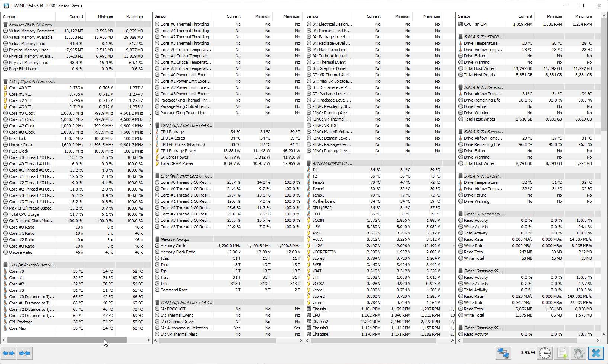The height and width of the screenshot is (364, 608).
Task: Click the clock reset timer icon
Action: tap(545, 353)
